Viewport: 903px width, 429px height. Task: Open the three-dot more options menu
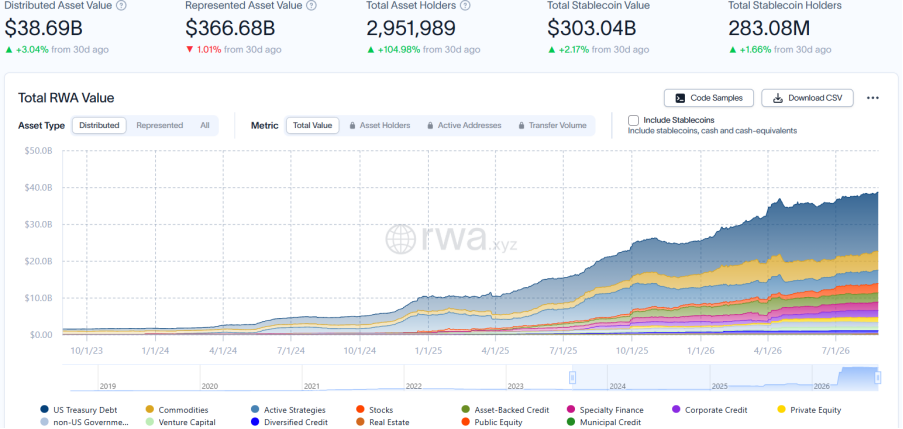pyautogui.click(x=872, y=98)
